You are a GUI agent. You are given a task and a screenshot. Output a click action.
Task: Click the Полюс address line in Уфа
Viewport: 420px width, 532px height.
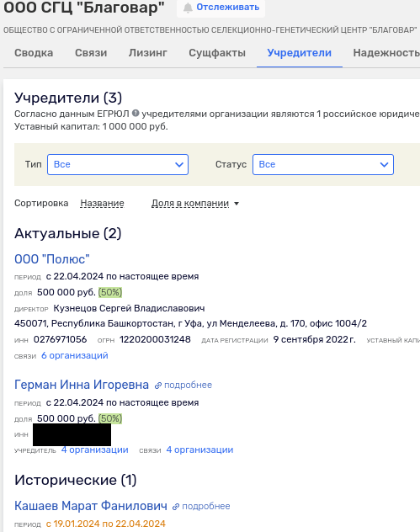click(190, 323)
